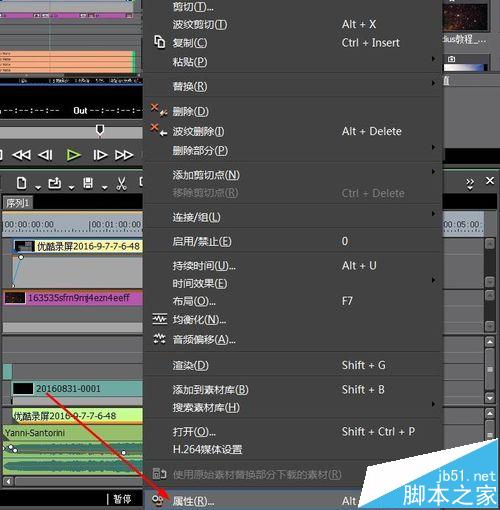Click the delete X icon beside 删除(D)
The image size is (500, 510).
[x=159, y=111]
